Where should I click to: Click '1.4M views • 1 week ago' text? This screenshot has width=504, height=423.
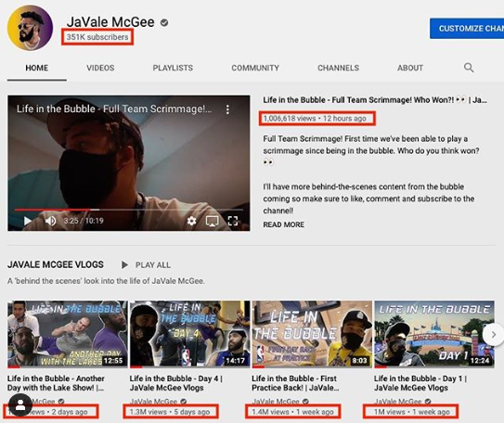coord(292,412)
